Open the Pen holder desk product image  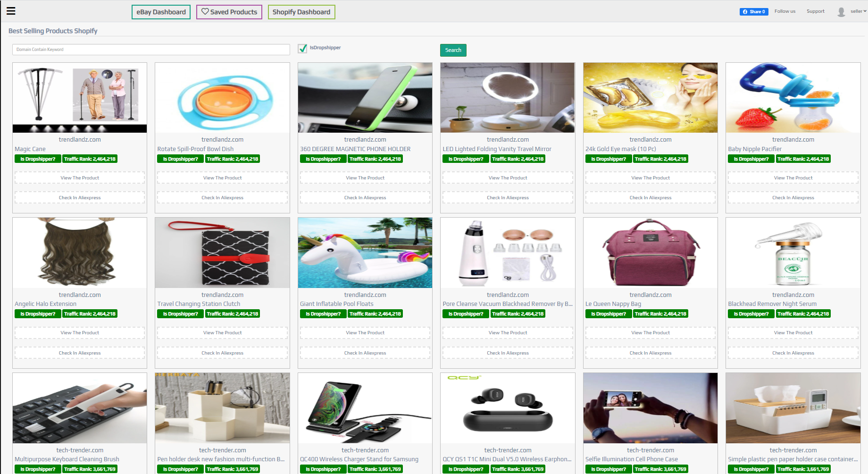[x=223, y=408]
